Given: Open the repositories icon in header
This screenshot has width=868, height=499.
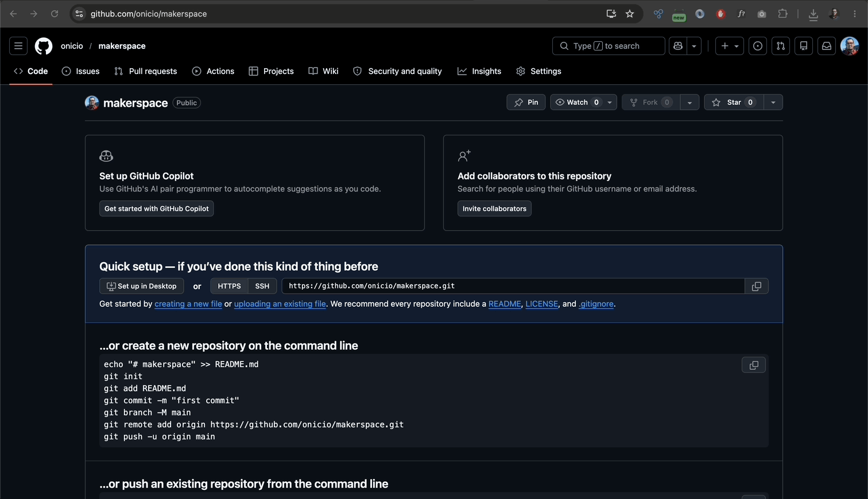Looking at the screenshot, I should click(x=804, y=46).
